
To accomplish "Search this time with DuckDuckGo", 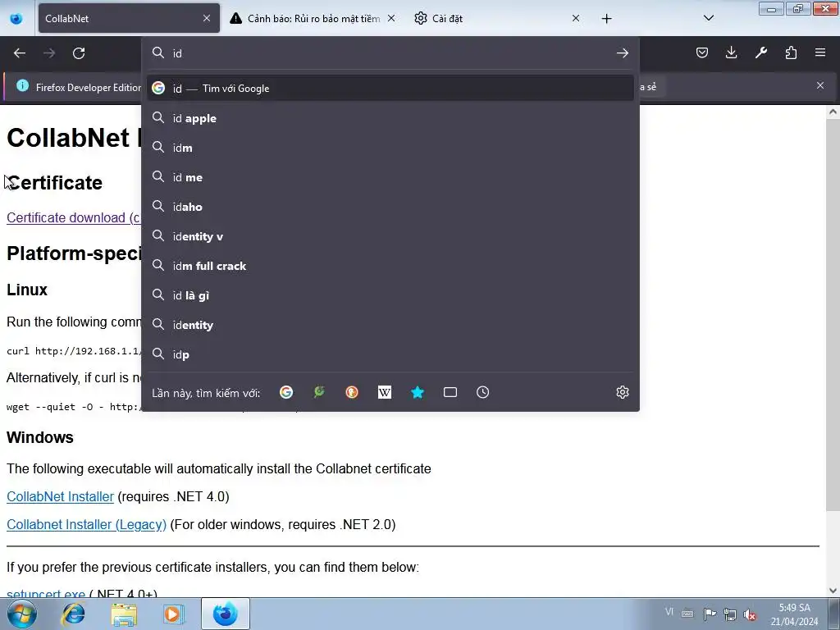I will pyautogui.click(x=351, y=392).
